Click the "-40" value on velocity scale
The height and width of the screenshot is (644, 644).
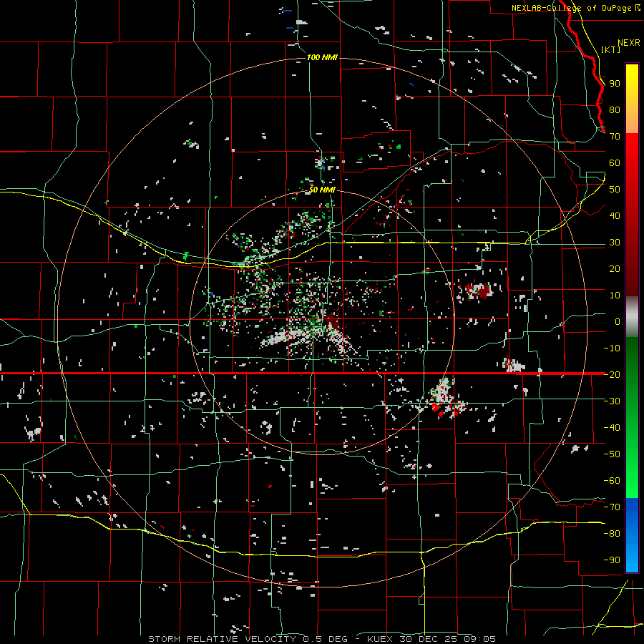tap(612, 428)
